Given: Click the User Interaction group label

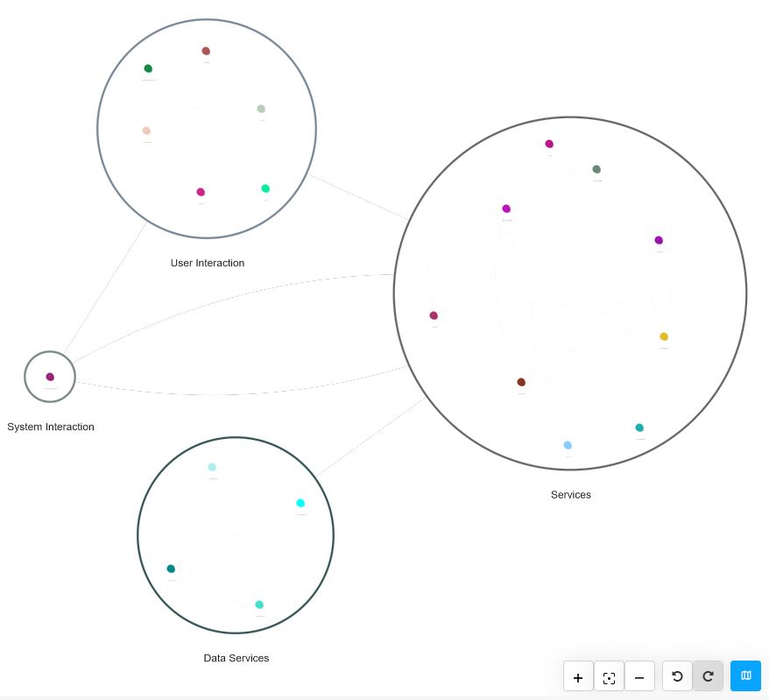Looking at the screenshot, I should pyautogui.click(x=208, y=263).
